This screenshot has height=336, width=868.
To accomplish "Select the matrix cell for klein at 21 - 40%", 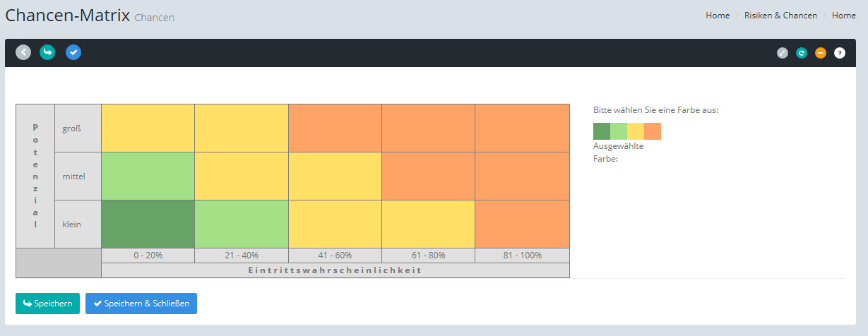I will 242,224.
